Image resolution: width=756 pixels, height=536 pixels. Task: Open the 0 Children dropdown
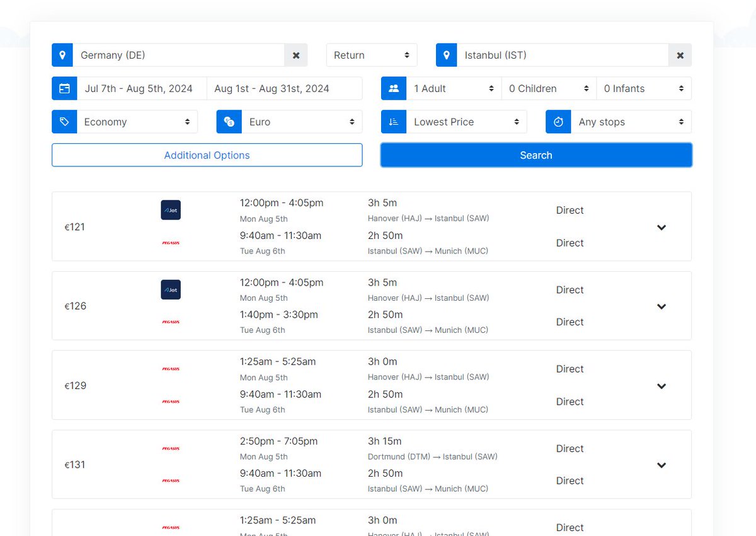pos(549,89)
